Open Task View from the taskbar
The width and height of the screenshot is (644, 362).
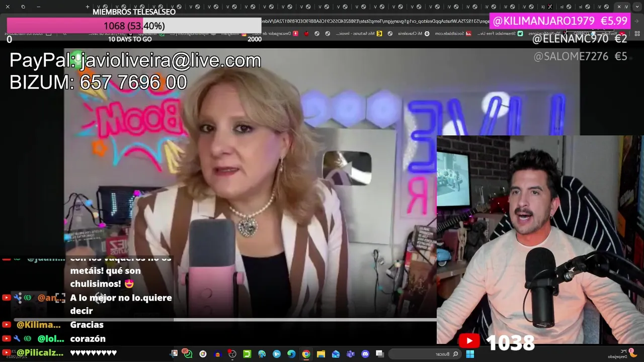[380, 354]
